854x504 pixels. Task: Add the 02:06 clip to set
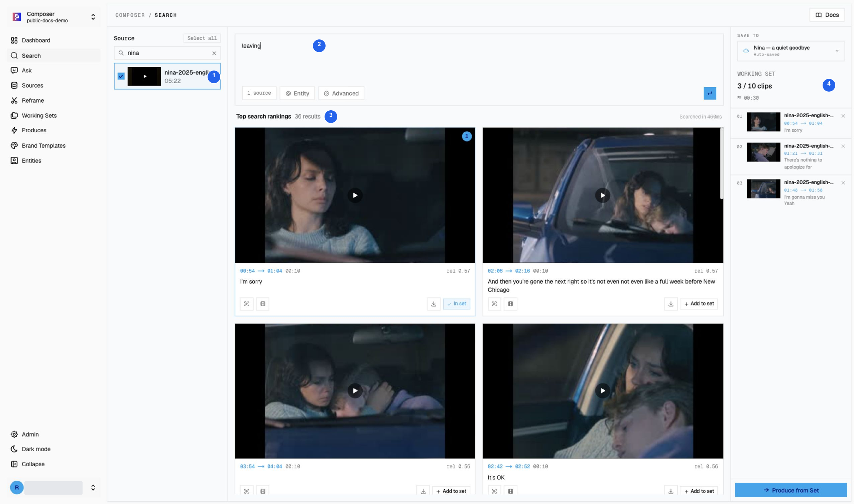click(x=699, y=304)
